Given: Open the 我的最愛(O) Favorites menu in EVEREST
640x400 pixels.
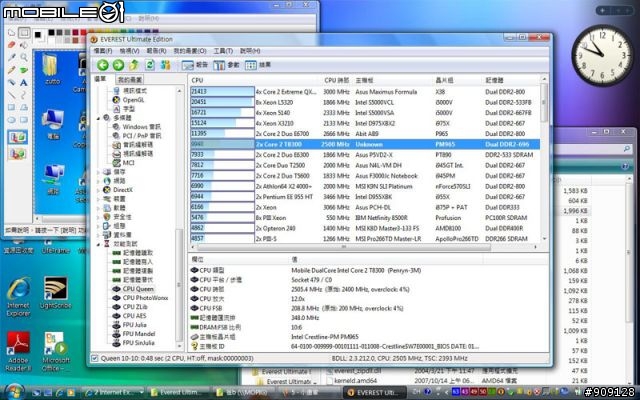Looking at the screenshot, I should coord(190,51).
